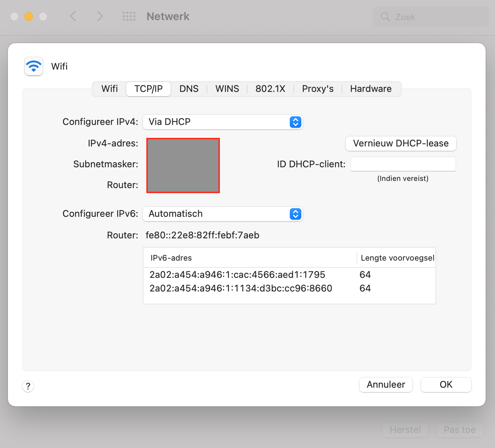Click the back arrow in the Netwerk toolbar
Image resolution: width=495 pixels, height=448 pixels.
tap(73, 16)
